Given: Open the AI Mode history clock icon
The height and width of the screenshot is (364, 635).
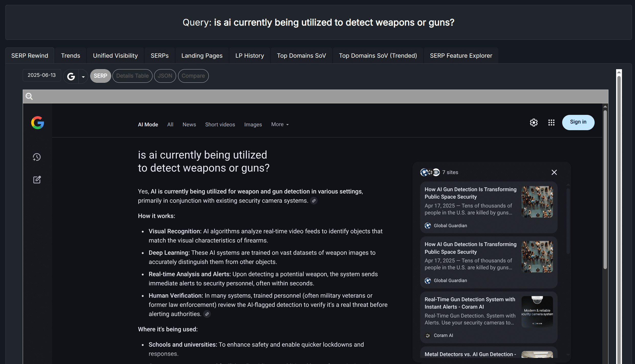Looking at the screenshot, I should [x=37, y=157].
